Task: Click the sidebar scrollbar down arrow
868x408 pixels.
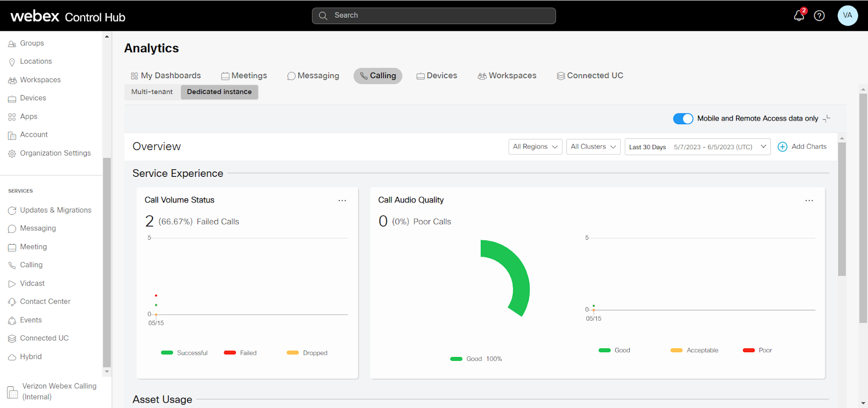Action: click(x=107, y=372)
